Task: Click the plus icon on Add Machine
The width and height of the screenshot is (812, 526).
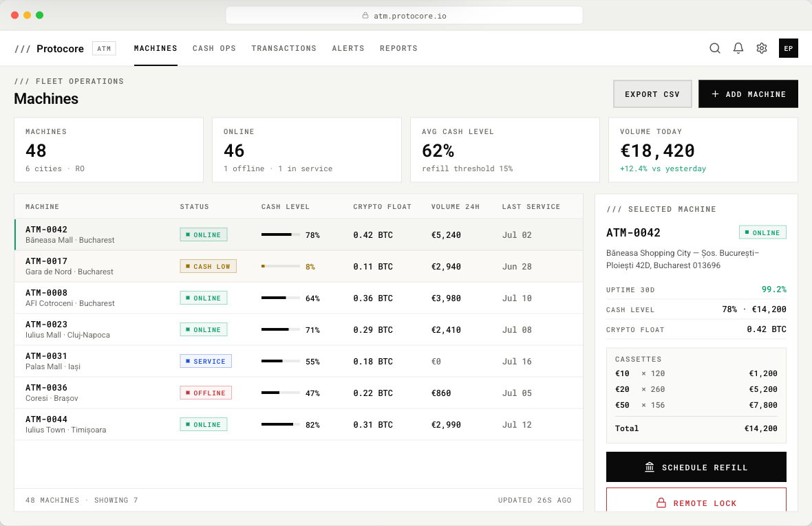Action: pyautogui.click(x=715, y=94)
